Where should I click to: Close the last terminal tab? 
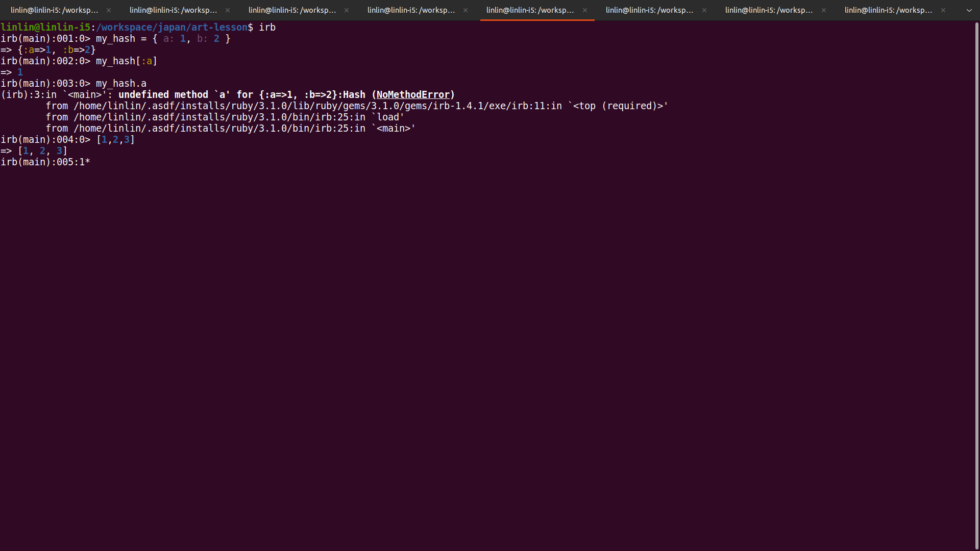pos(942,10)
